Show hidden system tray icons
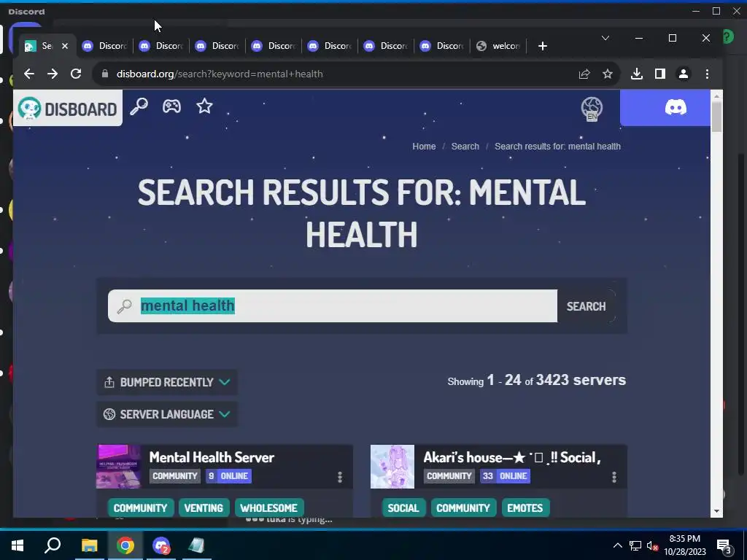 [617, 545]
